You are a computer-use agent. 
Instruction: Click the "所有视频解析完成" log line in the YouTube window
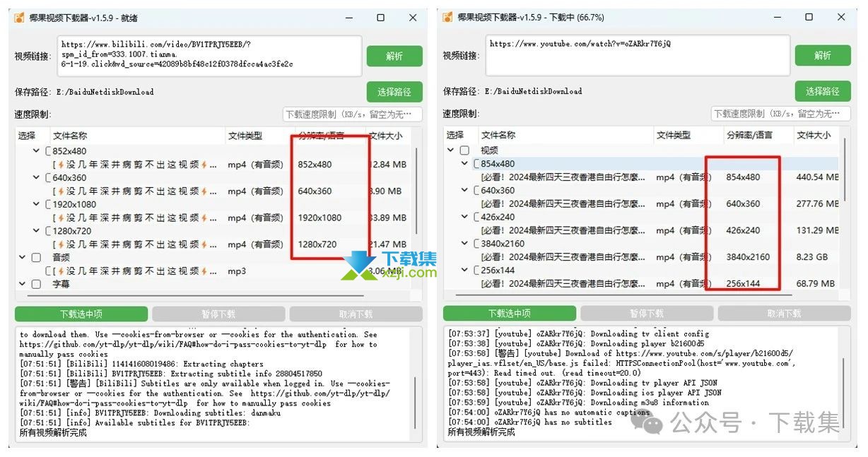pos(481,432)
